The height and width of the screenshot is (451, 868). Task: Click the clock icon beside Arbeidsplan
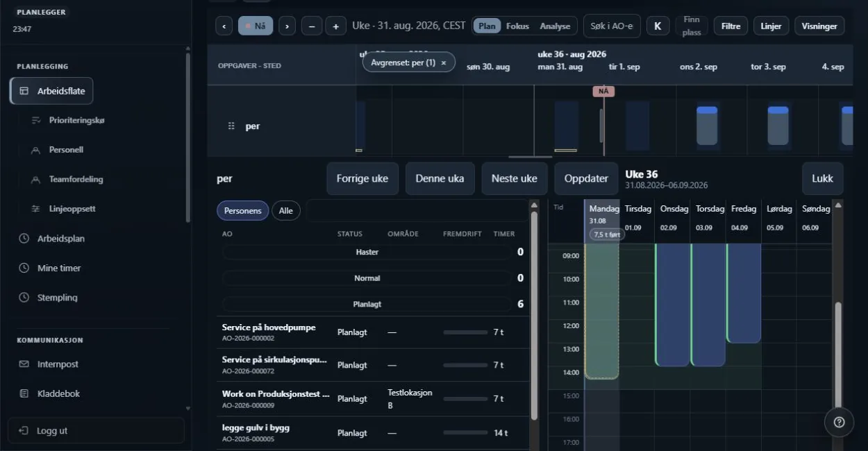click(24, 239)
